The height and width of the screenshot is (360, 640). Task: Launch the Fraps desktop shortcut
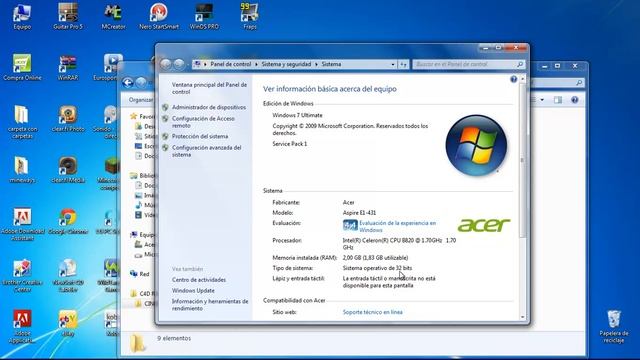tap(249, 17)
